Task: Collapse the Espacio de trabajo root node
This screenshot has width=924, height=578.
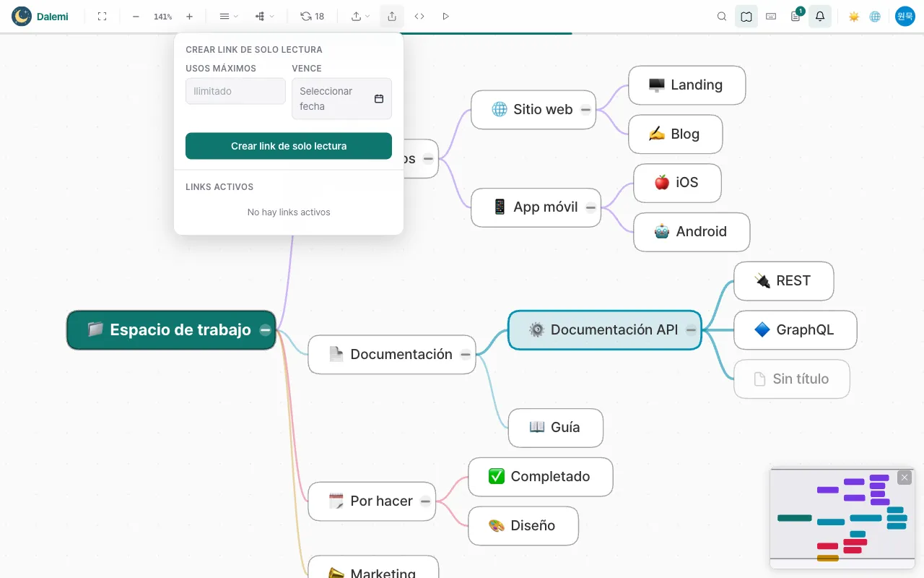Action: tap(266, 330)
